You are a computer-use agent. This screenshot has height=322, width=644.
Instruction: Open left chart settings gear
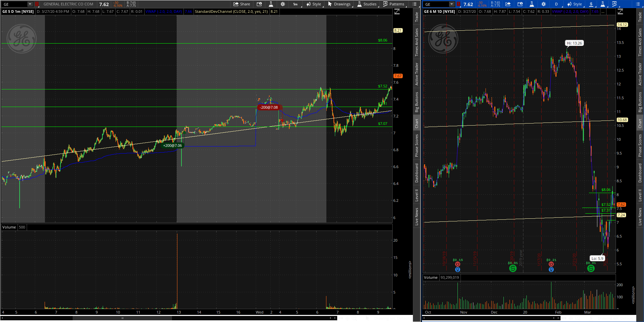(283, 4)
